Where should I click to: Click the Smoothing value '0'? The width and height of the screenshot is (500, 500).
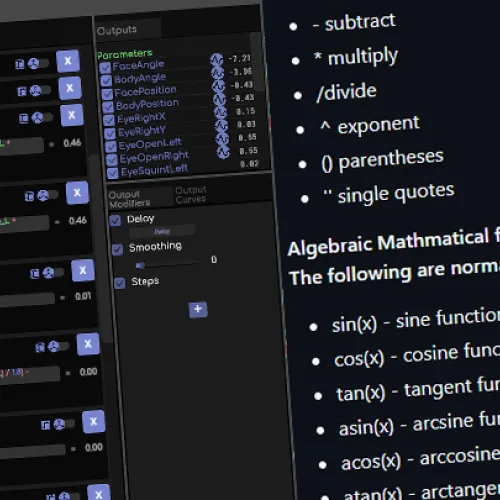pos(214,259)
